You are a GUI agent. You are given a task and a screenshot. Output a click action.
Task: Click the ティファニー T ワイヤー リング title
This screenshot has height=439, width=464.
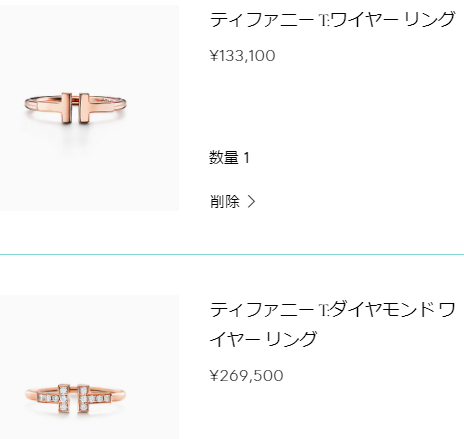click(332, 19)
